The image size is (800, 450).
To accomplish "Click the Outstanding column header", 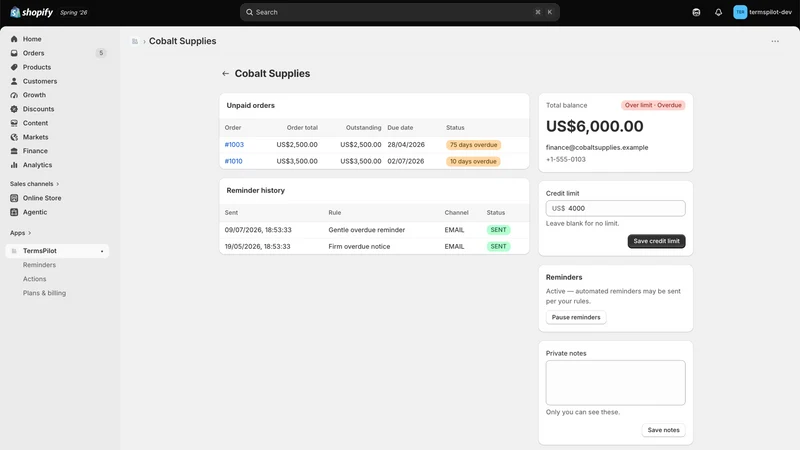I will pos(363,128).
